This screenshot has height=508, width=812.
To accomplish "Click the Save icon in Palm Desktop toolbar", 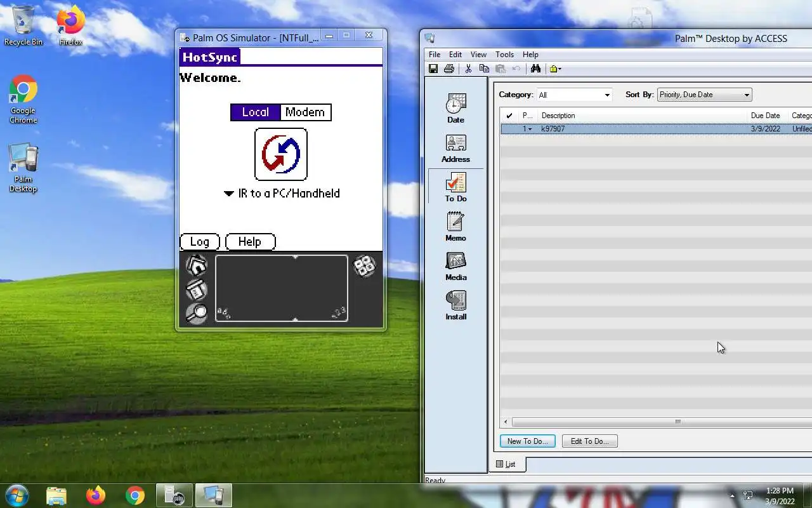I will (433, 69).
